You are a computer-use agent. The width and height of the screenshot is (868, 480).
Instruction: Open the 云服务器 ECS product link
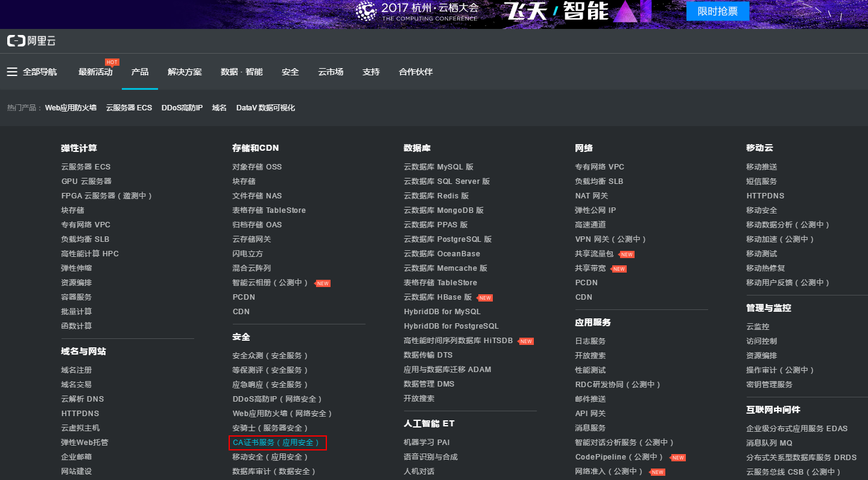pyautogui.click(x=86, y=167)
